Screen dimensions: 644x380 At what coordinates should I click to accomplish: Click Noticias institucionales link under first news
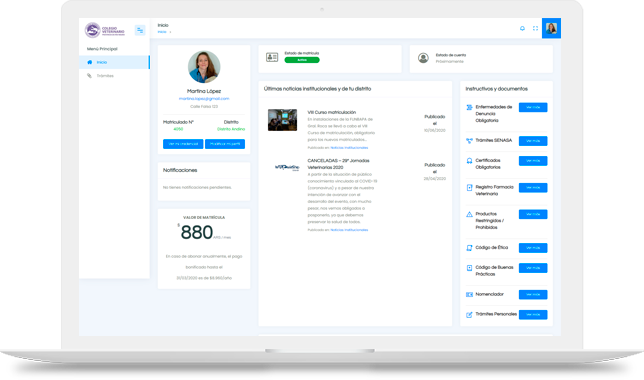click(x=349, y=147)
